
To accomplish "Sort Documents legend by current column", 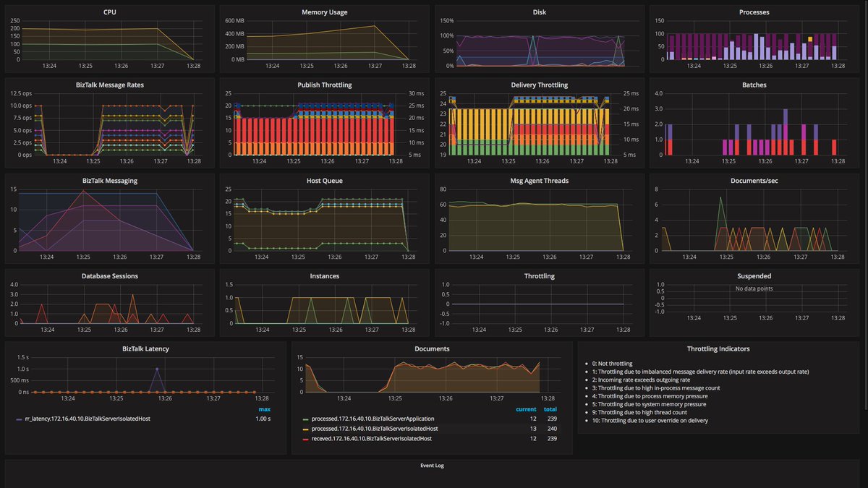I will 526,409.
